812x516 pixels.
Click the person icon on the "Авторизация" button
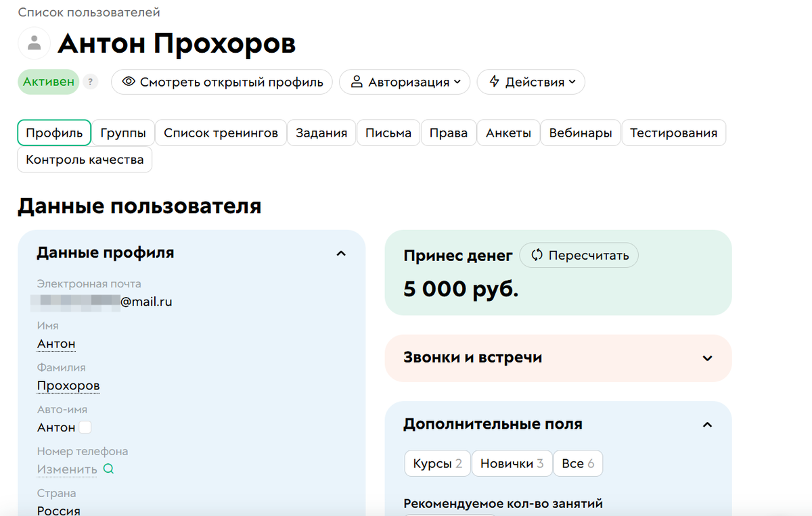(357, 81)
